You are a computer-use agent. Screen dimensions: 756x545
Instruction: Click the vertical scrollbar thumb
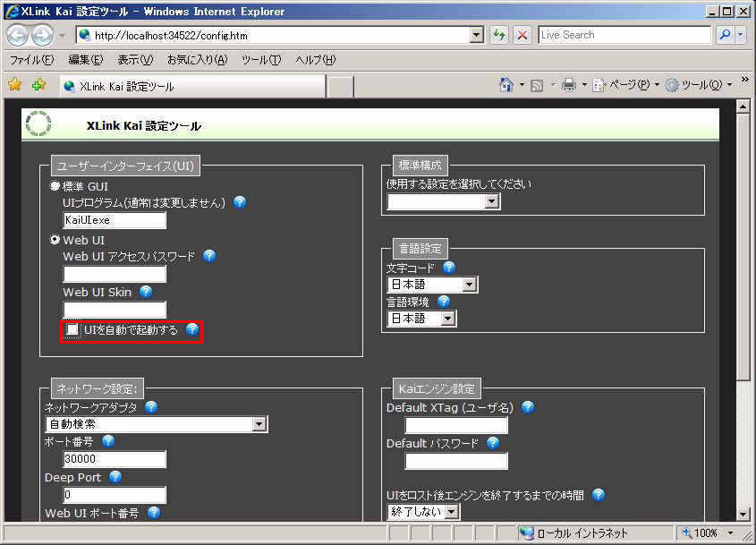(x=743, y=249)
